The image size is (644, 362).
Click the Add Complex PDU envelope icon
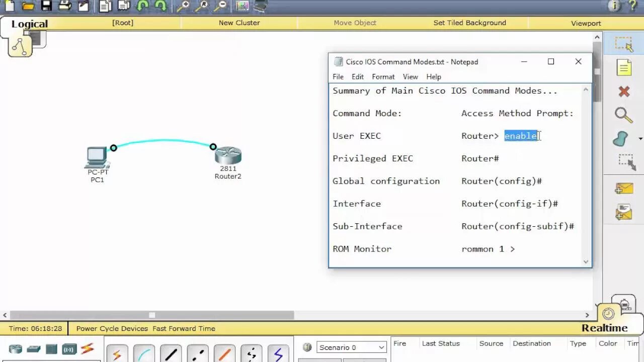624,212
